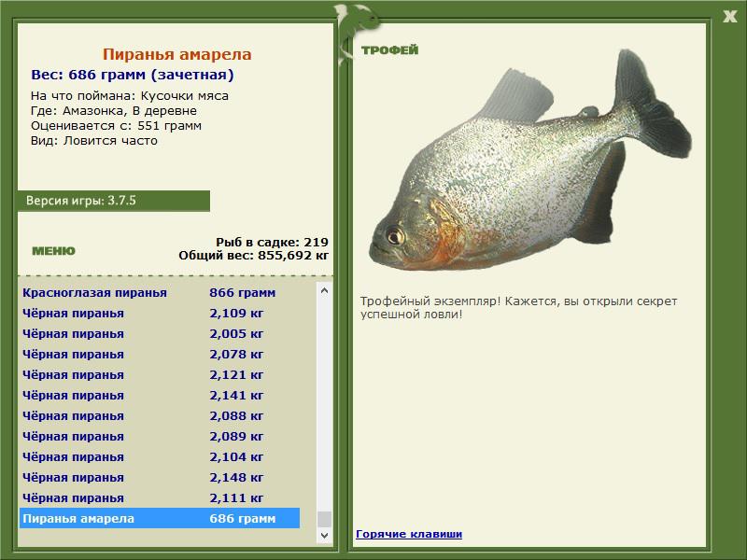Screen dimensions: 747x560
Task: Click the Пиранья амарела title
Action: 176,54
